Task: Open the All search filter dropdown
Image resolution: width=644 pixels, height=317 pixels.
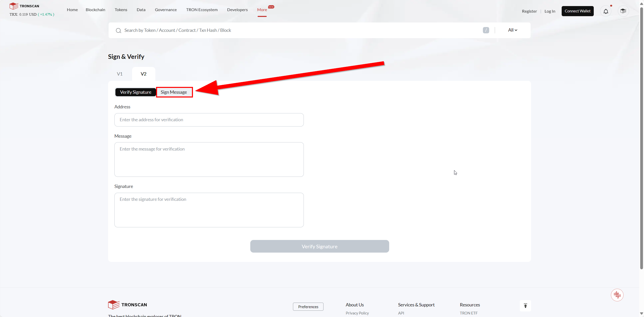Action: [x=512, y=30]
